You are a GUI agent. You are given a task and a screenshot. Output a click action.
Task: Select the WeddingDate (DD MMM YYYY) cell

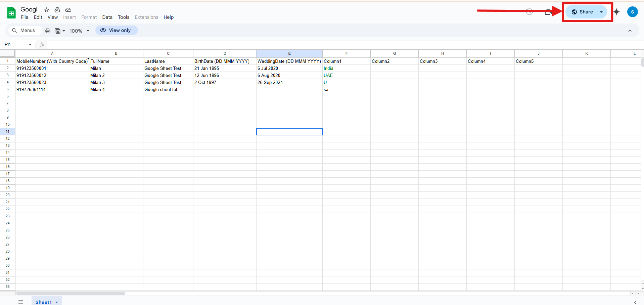pos(289,61)
